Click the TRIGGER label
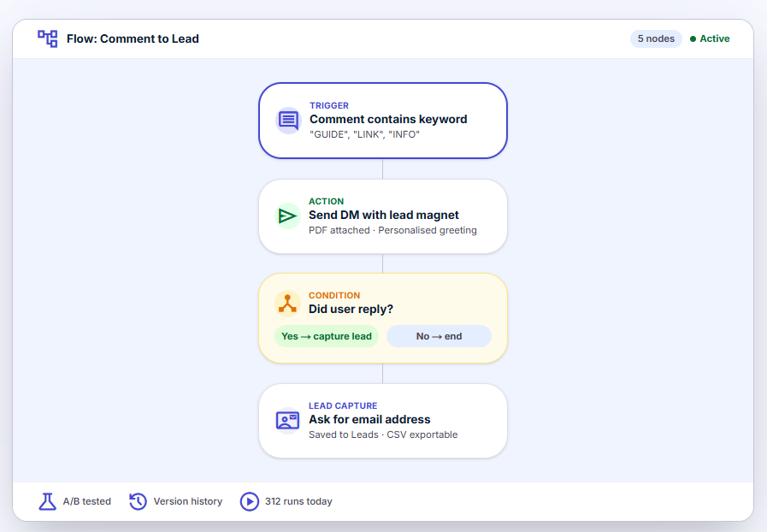This screenshot has width=767, height=532. pyautogui.click(x=329, y=106)
